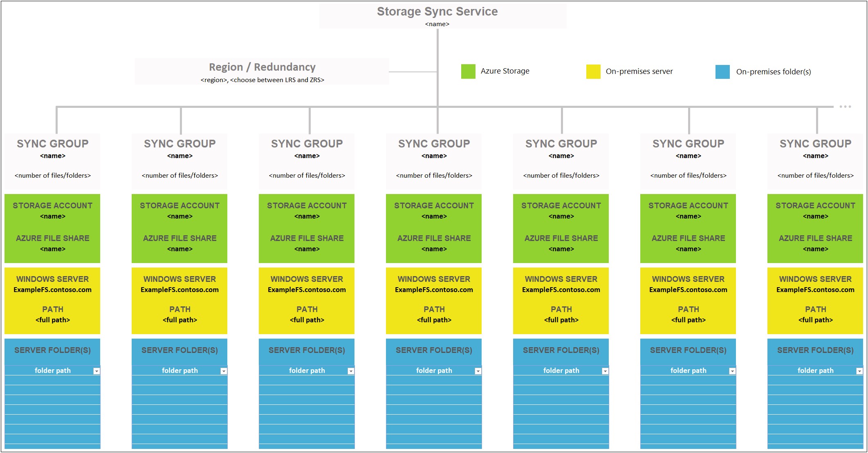Select Azure file share <name> in seventh sync group

tap(816, 249)
